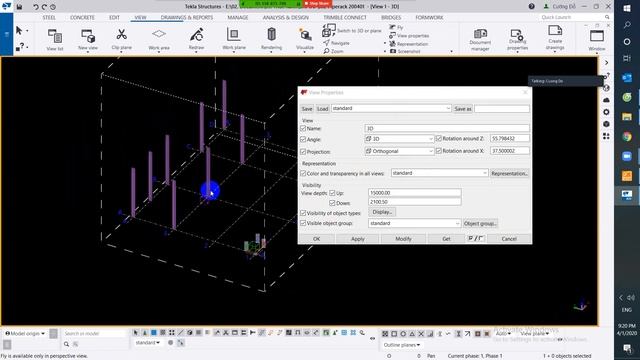The height and width of the screenshot is (360, 640).
Task: Click the Save icon in title bar
Action: point(19,7)
